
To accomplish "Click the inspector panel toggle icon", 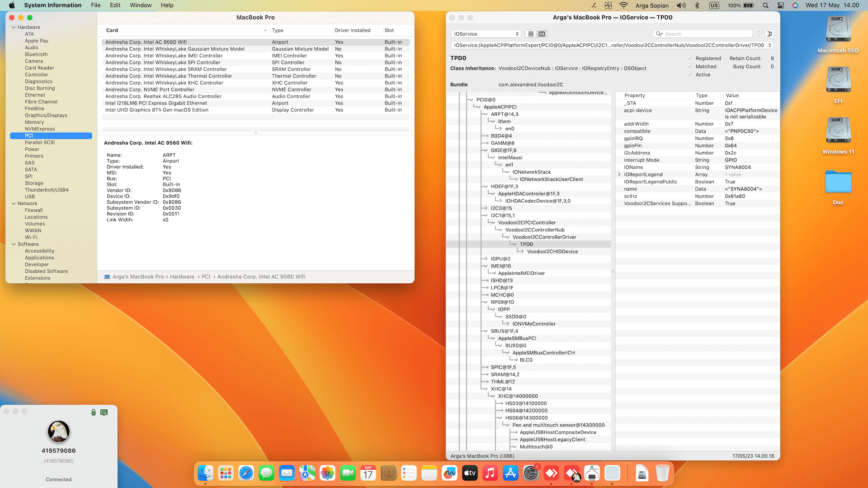I will click(770, 34).
